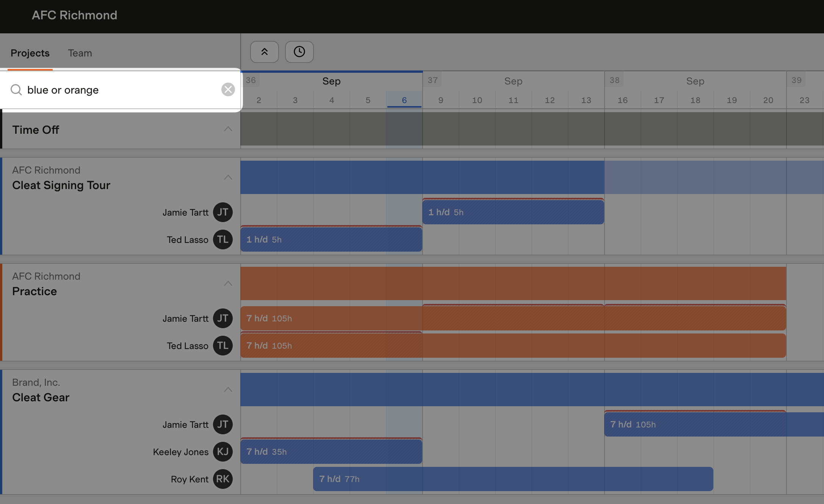
Task: Click date 13 in the calendar header
Action: (586, 100)
